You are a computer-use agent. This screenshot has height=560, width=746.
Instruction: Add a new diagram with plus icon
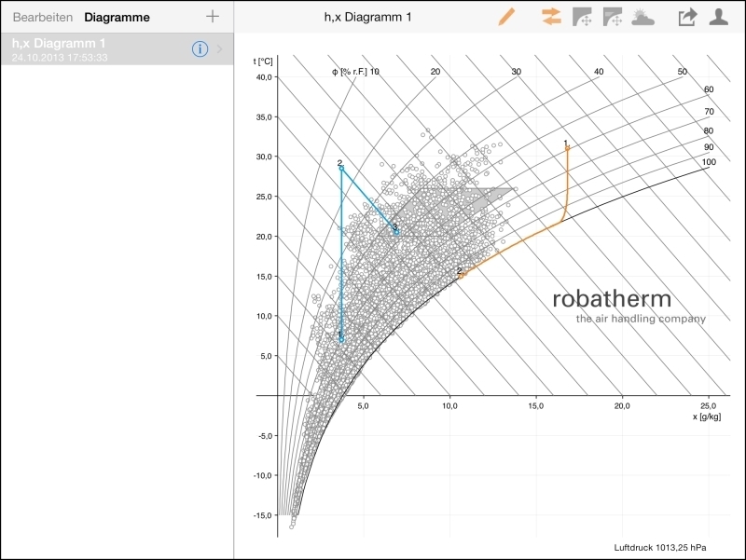pyautogui.click(x=213, y=17)
